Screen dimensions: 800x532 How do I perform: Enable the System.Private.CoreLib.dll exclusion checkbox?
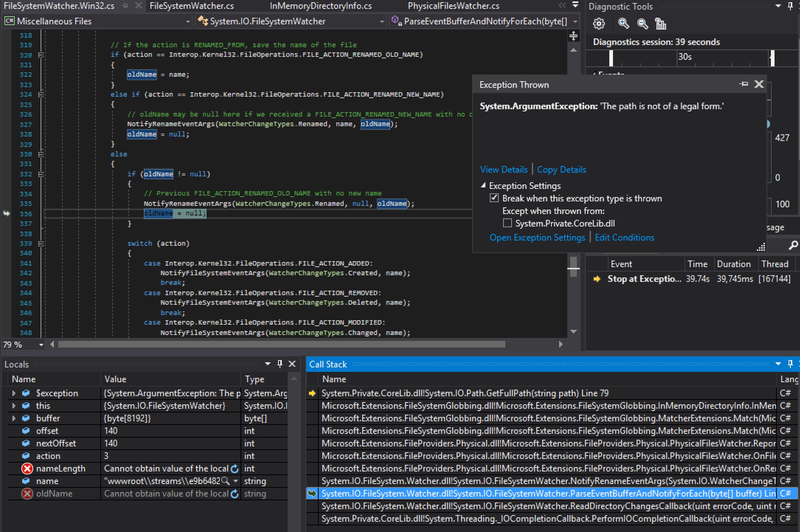507,223
